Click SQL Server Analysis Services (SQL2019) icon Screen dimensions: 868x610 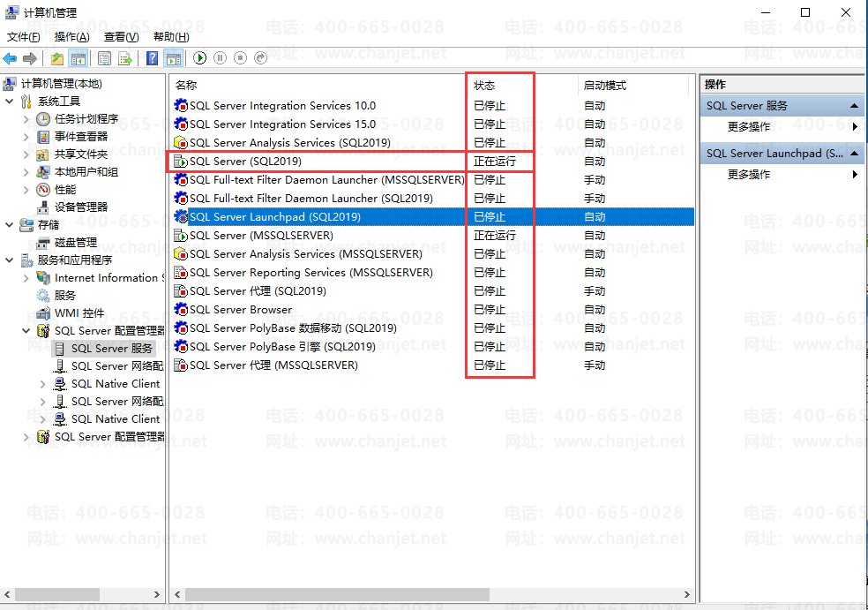(x=181, y=143)
